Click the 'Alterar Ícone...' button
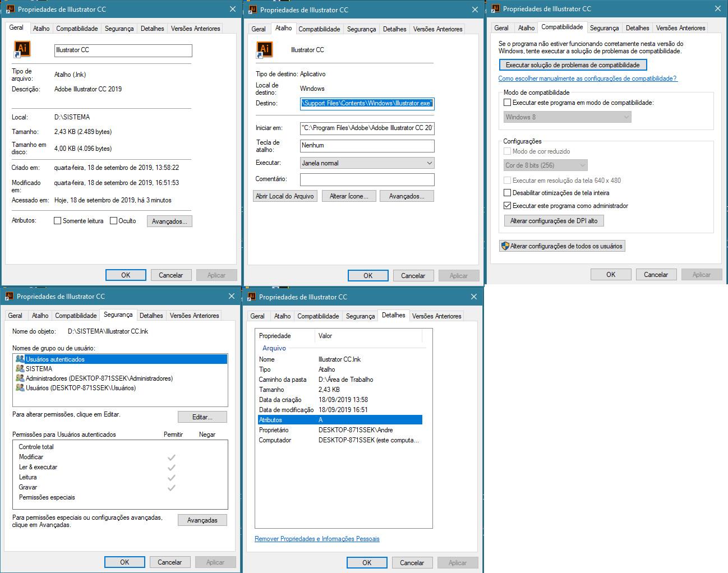 coord(348,196)
